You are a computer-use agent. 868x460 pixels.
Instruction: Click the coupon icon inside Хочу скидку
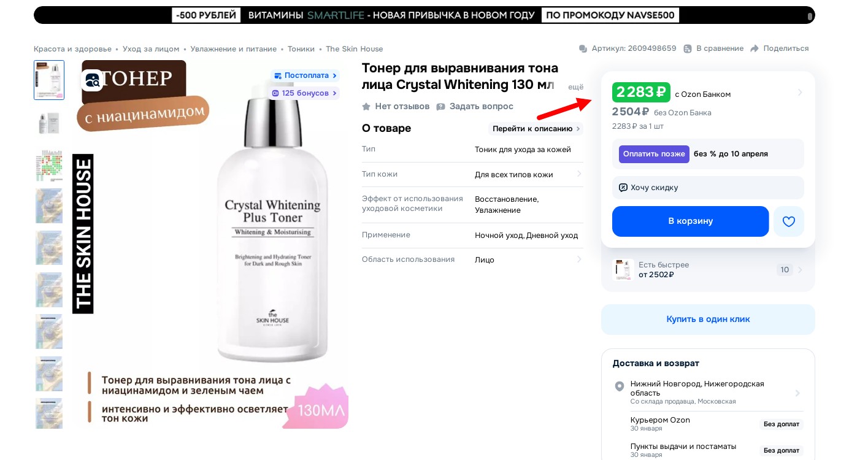[x=624, y=188]
